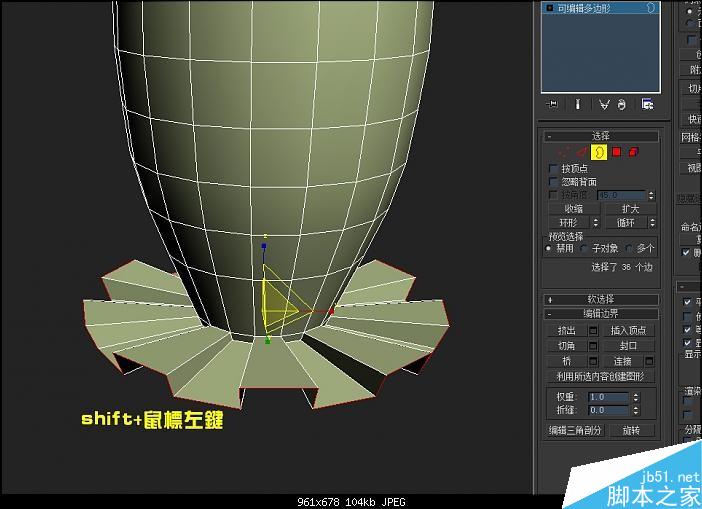
Task: Select Edge sub-object level icon
Action: pyautogui.click(x=582, y=152)
